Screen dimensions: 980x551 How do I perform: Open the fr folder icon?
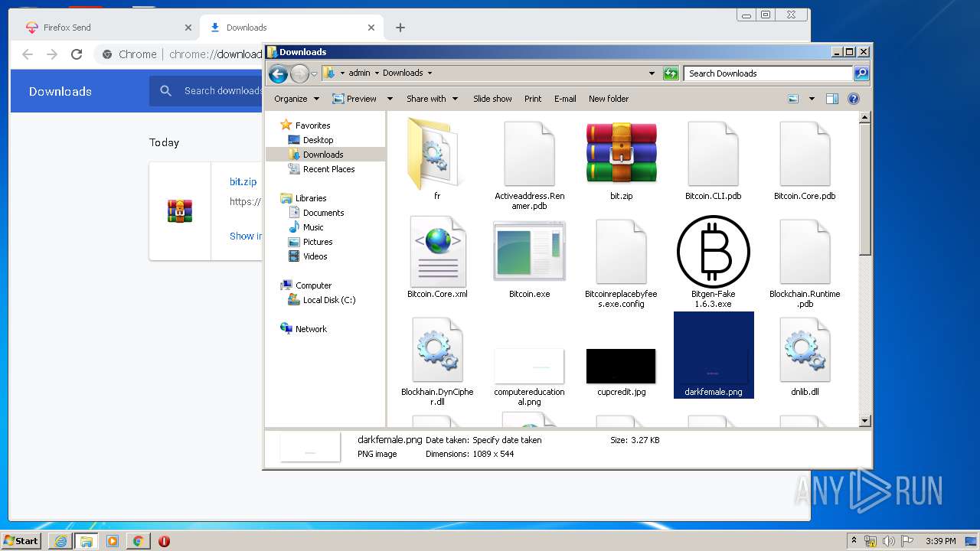(436, 152)
